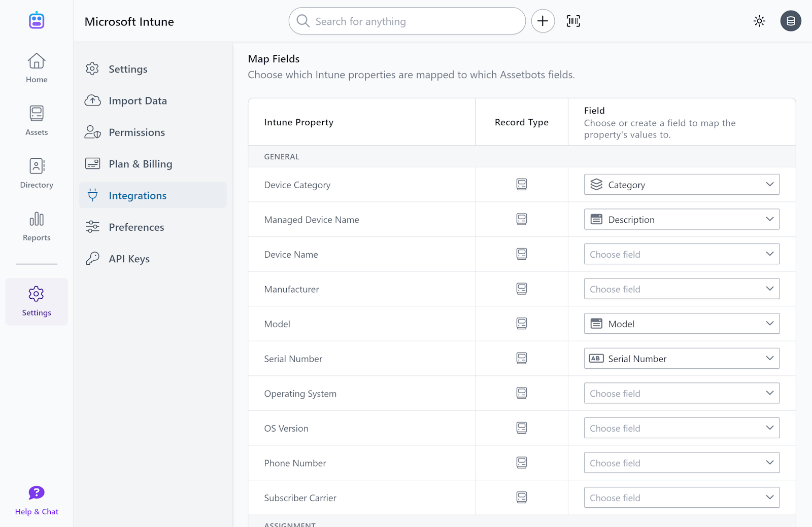Open Help & Chat

coord(37,501)
